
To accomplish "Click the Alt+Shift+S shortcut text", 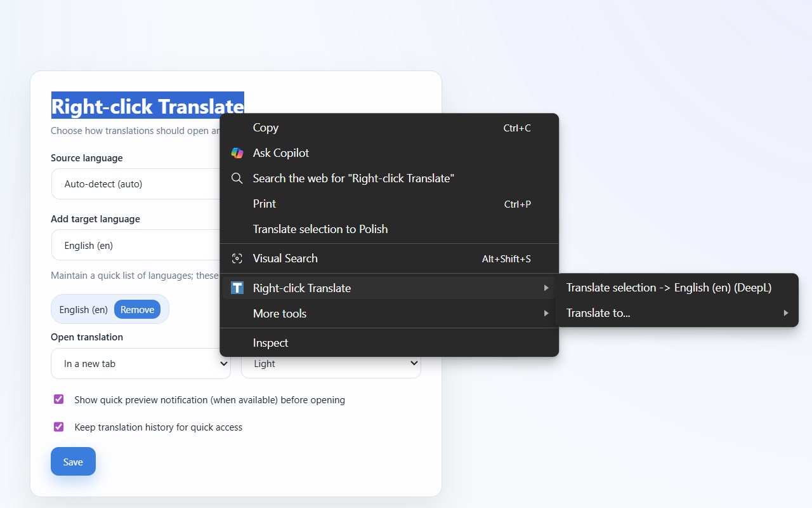I will (506, 259).
